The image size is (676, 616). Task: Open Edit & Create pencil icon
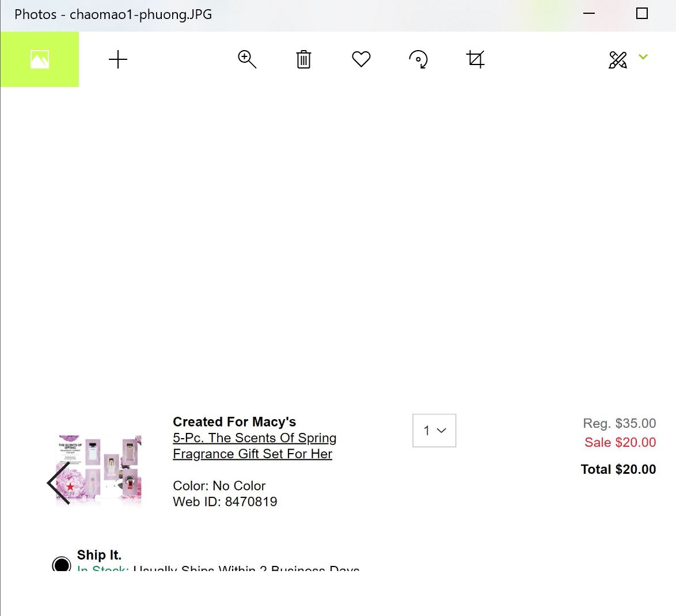(x=617, y=59)
